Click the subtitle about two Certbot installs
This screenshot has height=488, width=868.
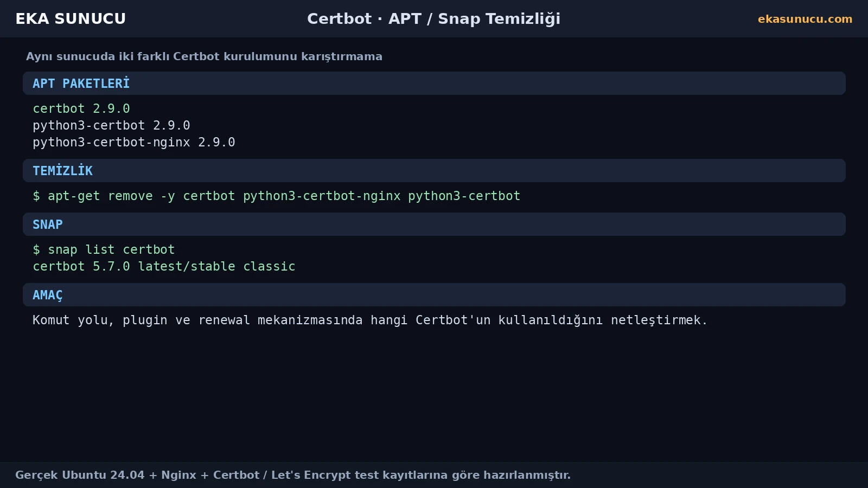pos(204,56)
